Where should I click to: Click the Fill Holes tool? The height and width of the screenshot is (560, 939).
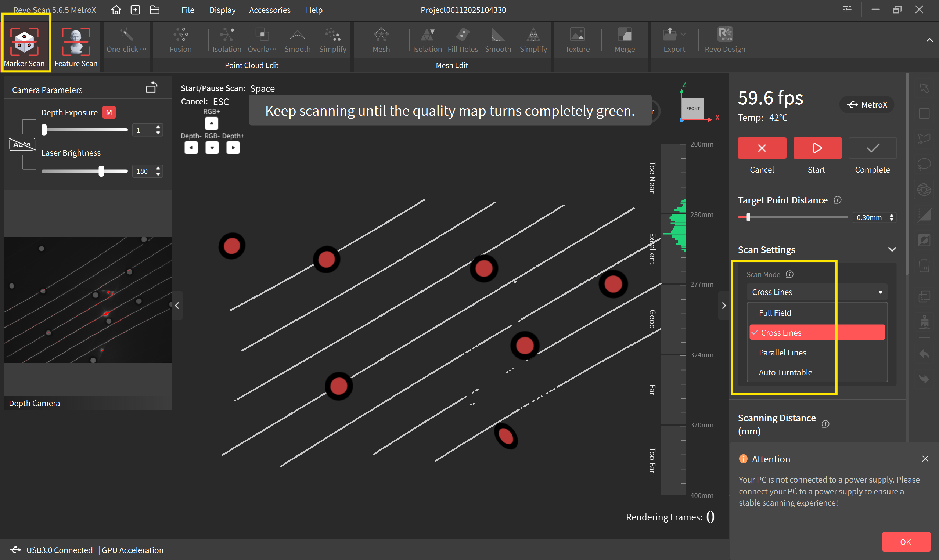point(463,40)
